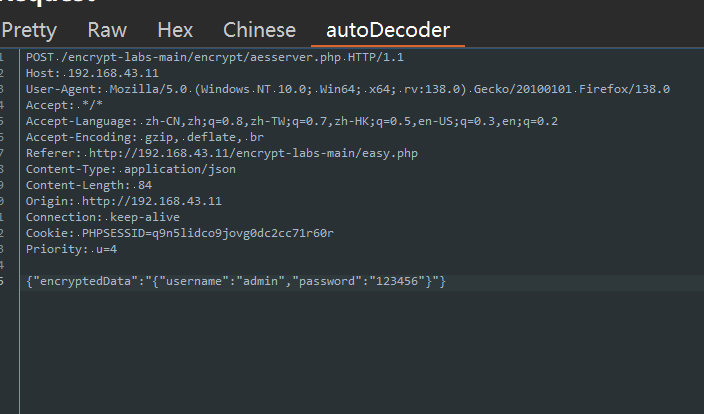Click the Priority u=4 line
The image size is (704, 414).
71,249
